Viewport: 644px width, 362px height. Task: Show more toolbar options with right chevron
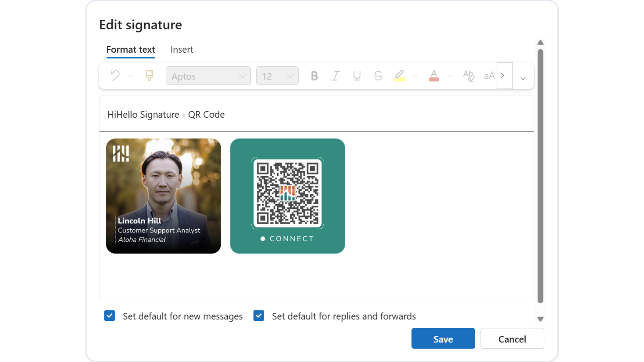point(504,76)
